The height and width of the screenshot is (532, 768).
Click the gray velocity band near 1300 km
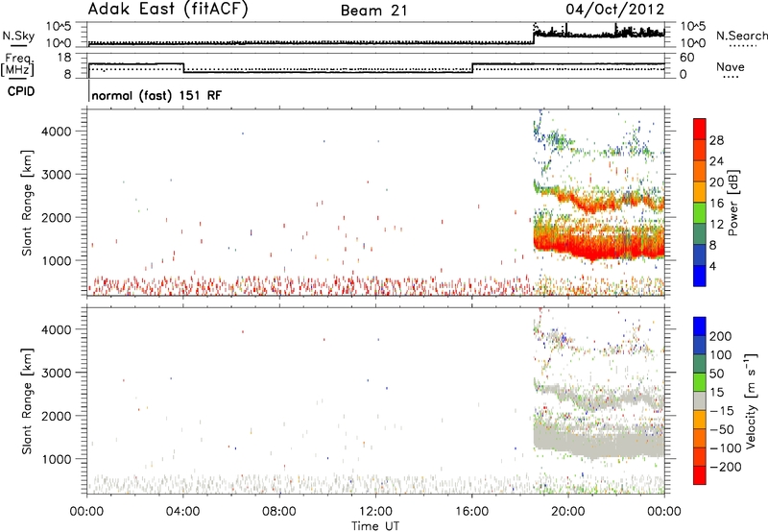point(597,444)
